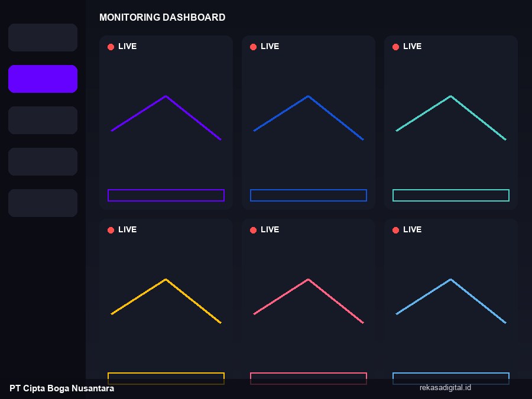The image size is (532, 399).
Task: Click the red LIVE dot on purple chart card
Action: (x=111, y=47)
